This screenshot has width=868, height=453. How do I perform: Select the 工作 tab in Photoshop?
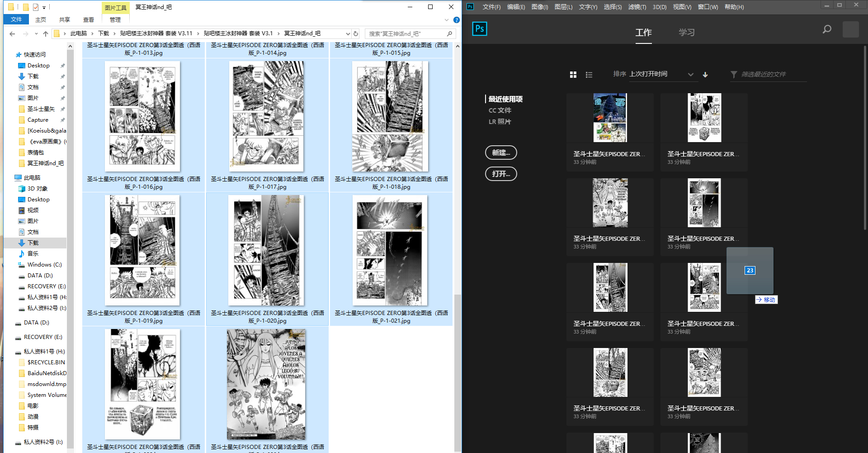coord(643,32)
